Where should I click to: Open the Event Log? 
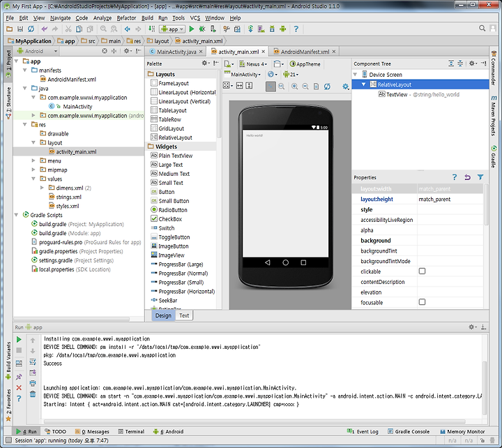click(363, 431)
